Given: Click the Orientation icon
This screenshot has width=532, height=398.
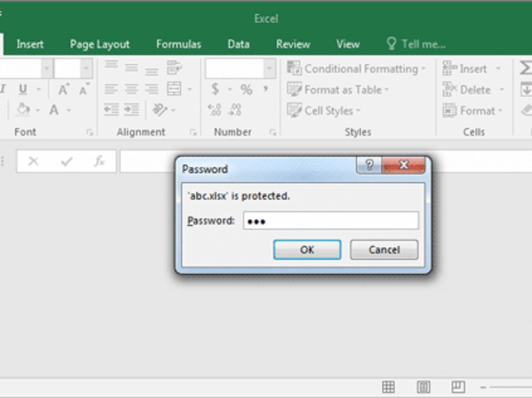Looking at the screenshot, I should (x=160, y=110).
